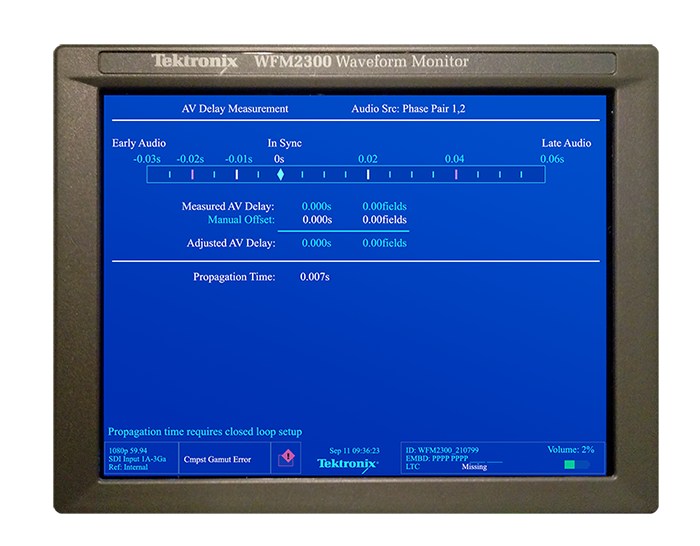Screen dimensions: 700x546
Task: Click the -0.01s scale label
Action: pos(238,159)
